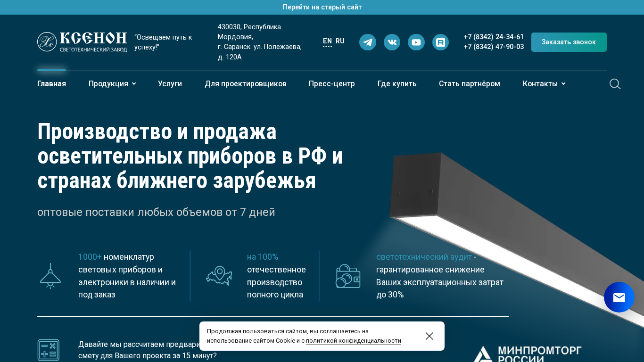Click the светотехнический аудит link text
The image size is (644, 362).
(x=424, y=257)
